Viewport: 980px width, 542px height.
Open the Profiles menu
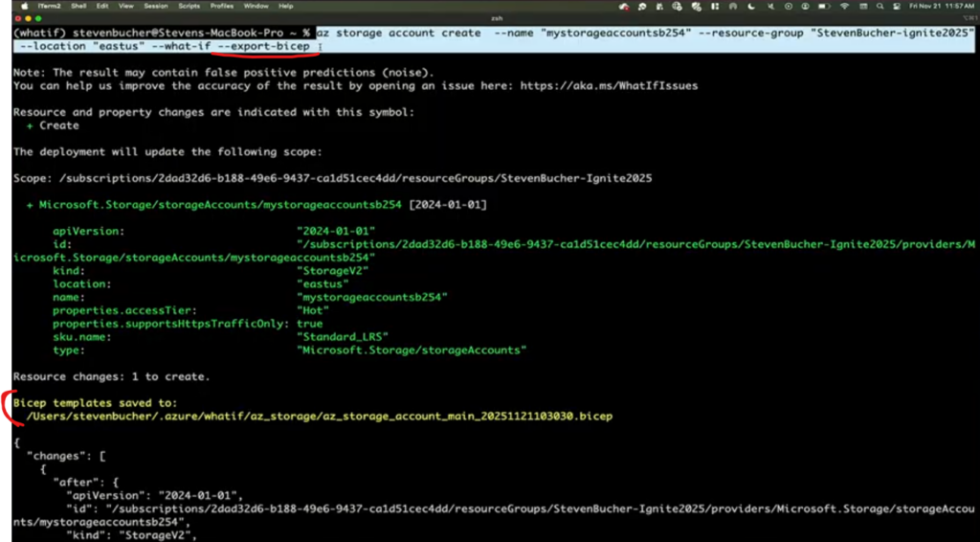click(x=224, y=6)
